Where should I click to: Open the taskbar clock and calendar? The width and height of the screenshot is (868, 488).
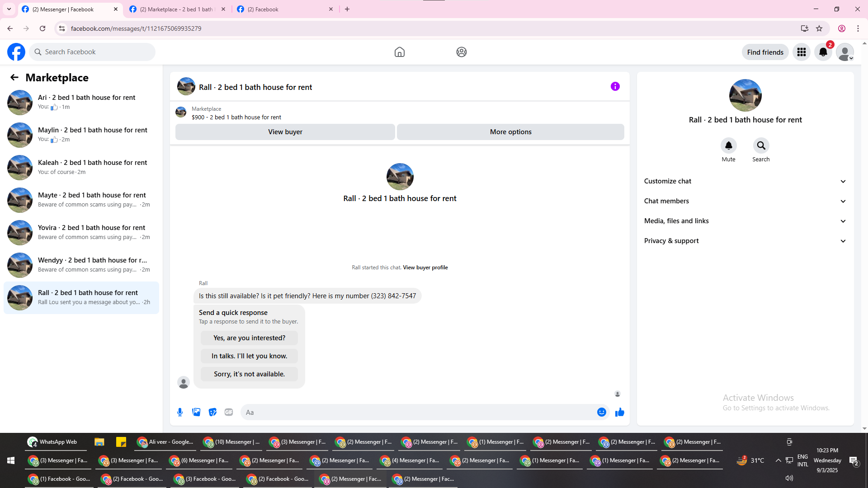point(827,460)
